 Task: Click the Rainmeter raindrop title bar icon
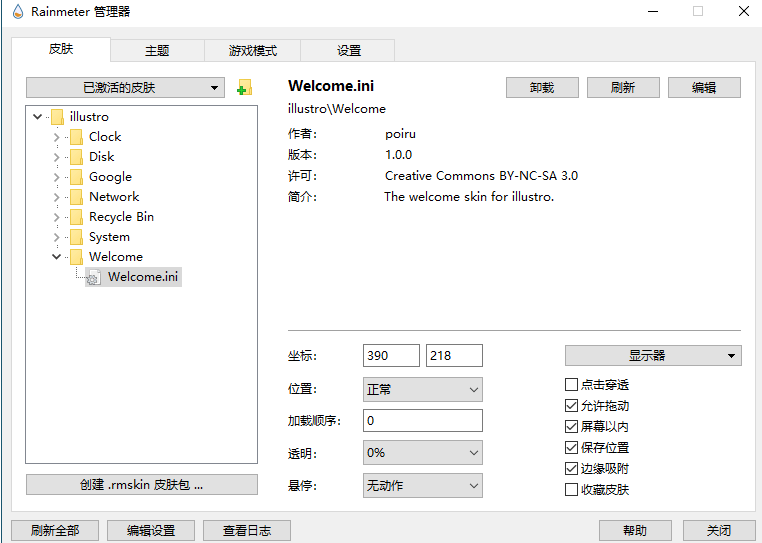click(17, 11)
